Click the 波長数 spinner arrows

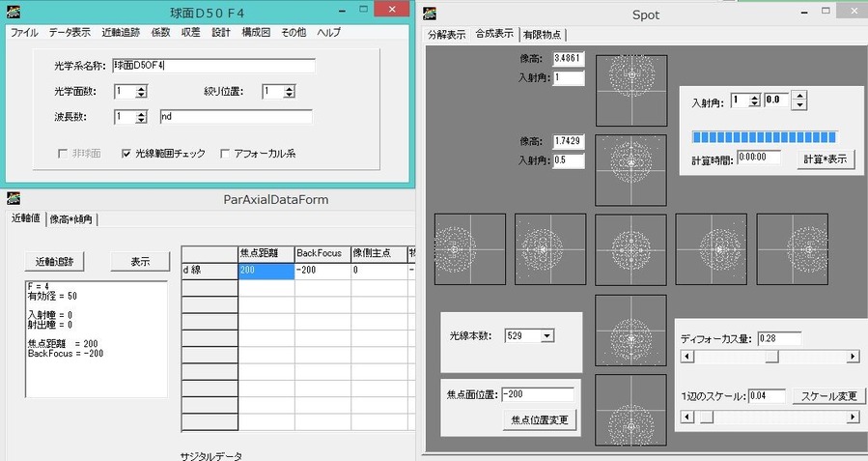141,117
